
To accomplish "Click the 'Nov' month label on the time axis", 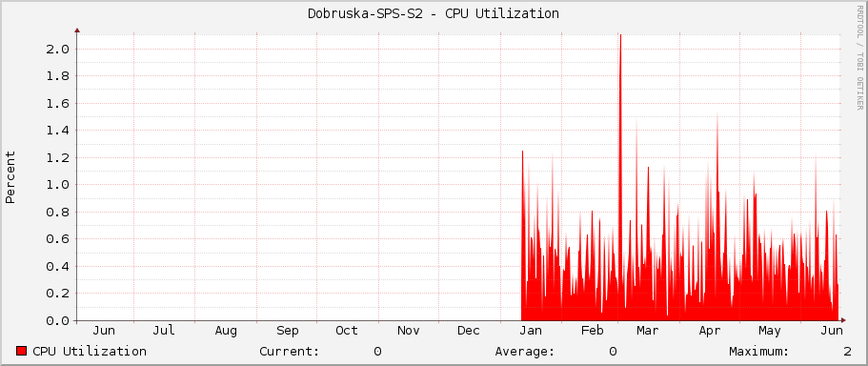I will [x=409, y=331].
